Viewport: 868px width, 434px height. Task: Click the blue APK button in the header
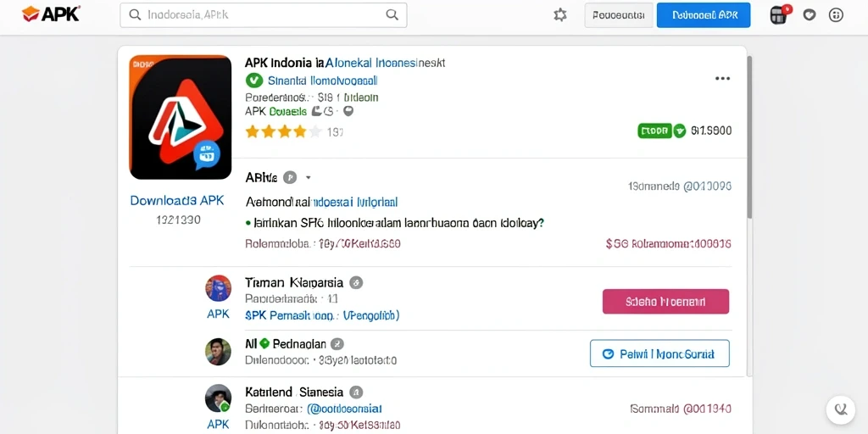click(704, 15)
